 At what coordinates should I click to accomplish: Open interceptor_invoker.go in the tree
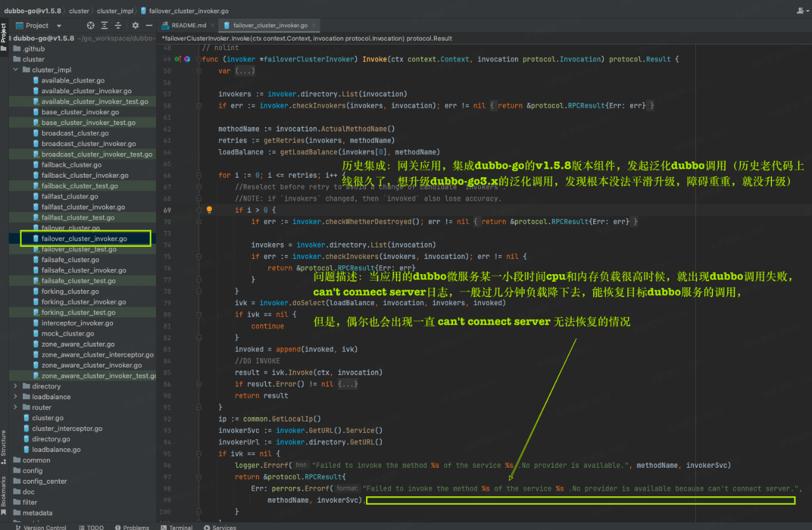click(77, 323)
